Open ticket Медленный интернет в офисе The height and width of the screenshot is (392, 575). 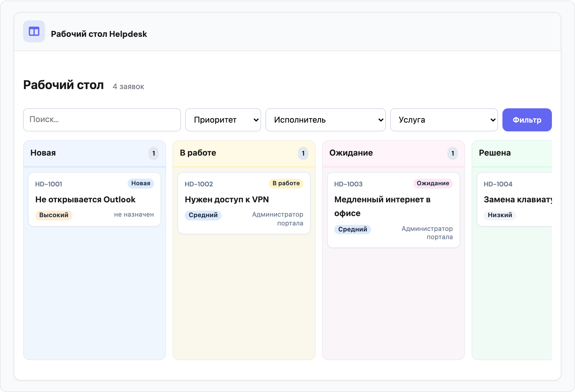382,206
